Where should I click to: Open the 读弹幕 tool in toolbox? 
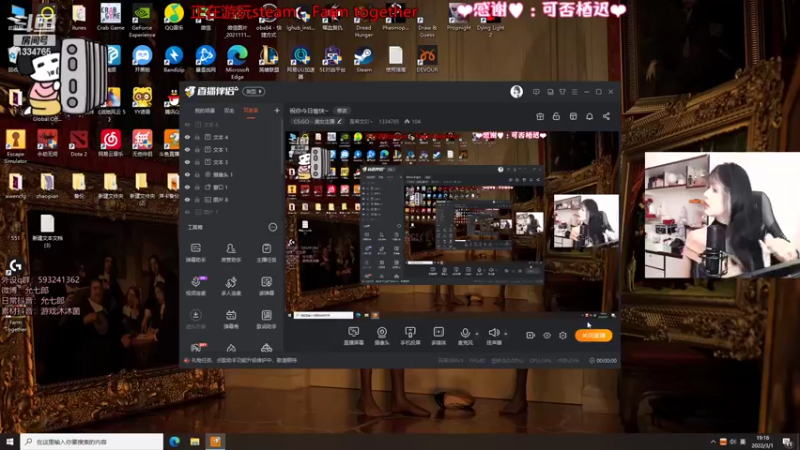266,286
